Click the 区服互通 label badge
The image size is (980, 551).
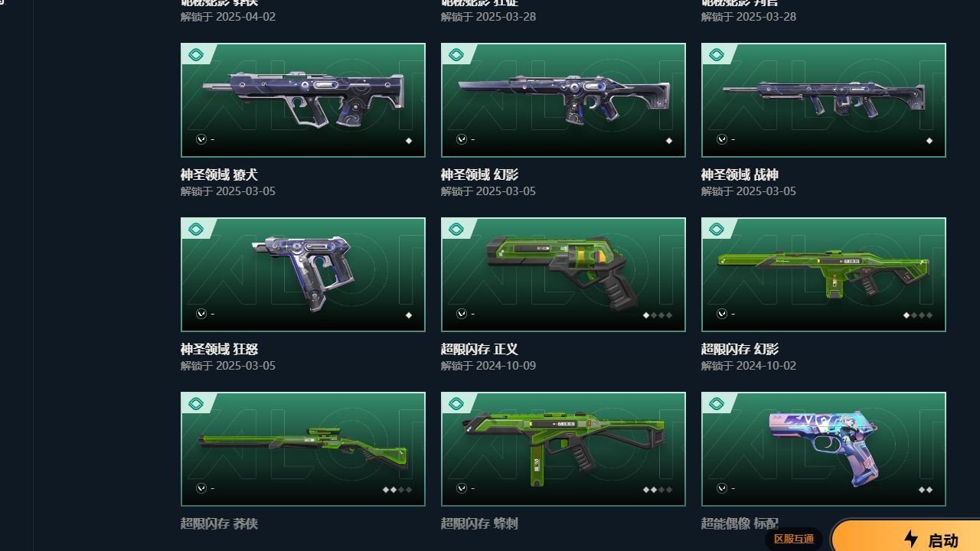pyautogui.click(x=793, y=539)
